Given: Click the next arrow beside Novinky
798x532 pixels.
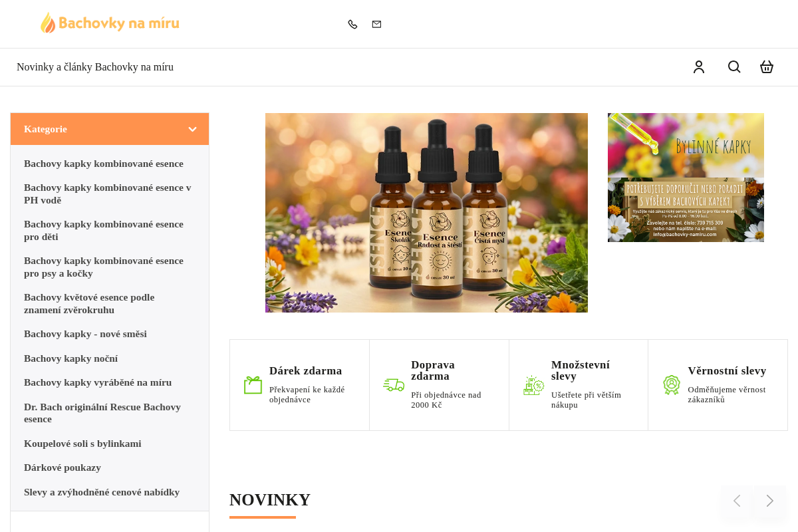Looking at the screenshot, I should [x=769, y=501].
